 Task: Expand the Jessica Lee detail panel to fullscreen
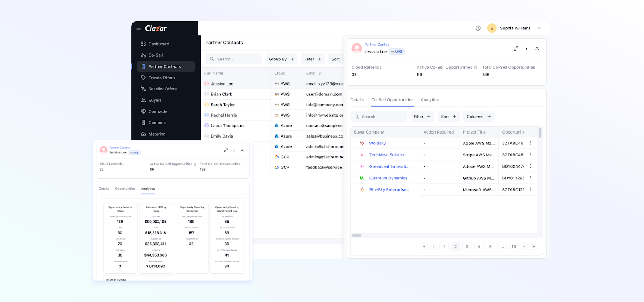pyautogui.click(x=516, y=48)
